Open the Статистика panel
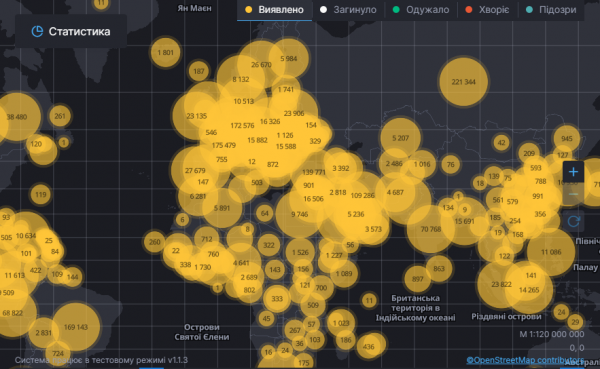This screenshot has width=600, height=369. tap(71, 31)
